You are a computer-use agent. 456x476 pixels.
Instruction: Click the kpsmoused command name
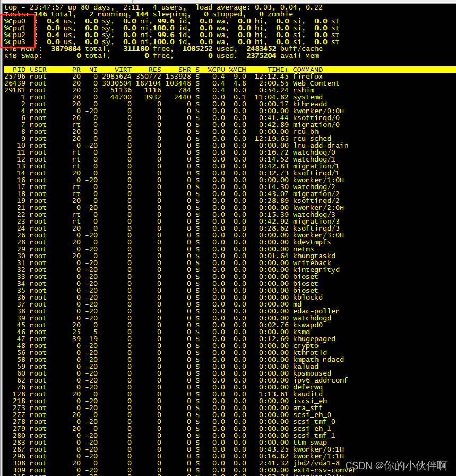pyautogui.click(x=312, y=373)
